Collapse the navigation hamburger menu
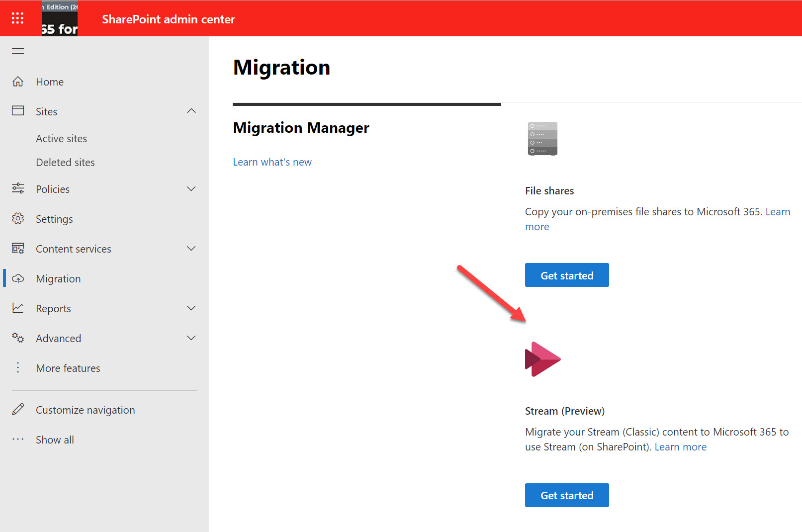This screenshot has height=532, width=802. (18, 51)
